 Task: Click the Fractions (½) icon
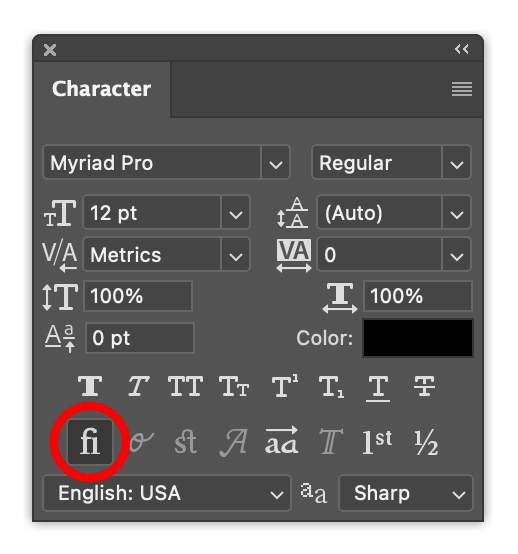point(426,442)
